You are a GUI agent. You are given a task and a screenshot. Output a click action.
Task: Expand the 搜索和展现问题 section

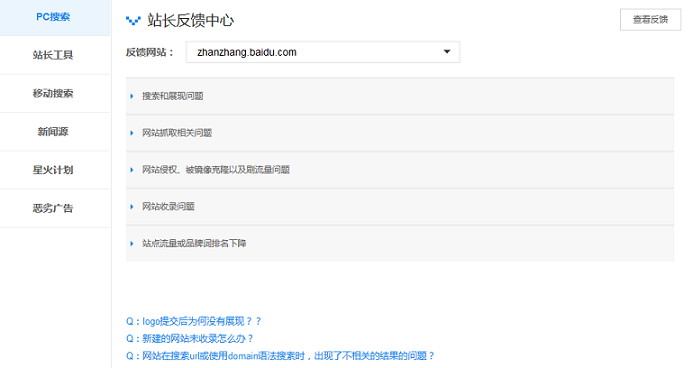click(x=400, y=96)
